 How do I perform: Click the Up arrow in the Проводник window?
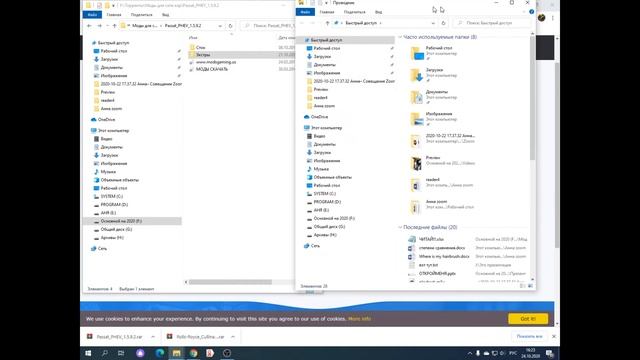click(327, 23)
